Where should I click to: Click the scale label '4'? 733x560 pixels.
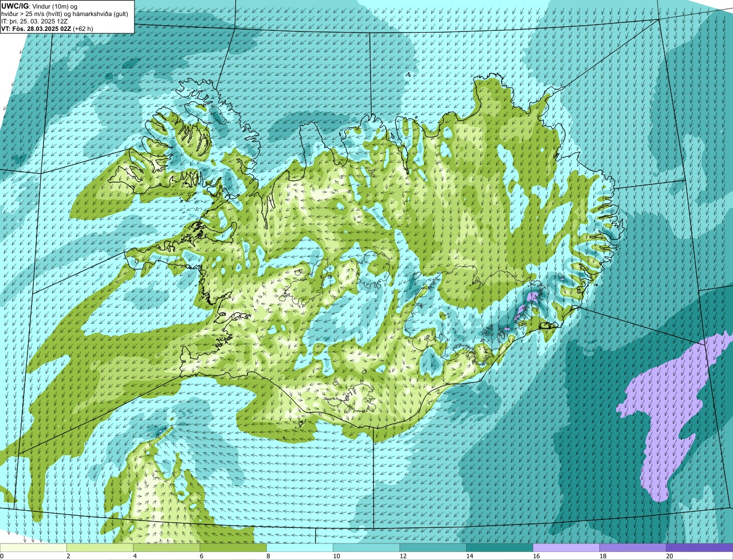pyautogui.click(x=135, y=556)
